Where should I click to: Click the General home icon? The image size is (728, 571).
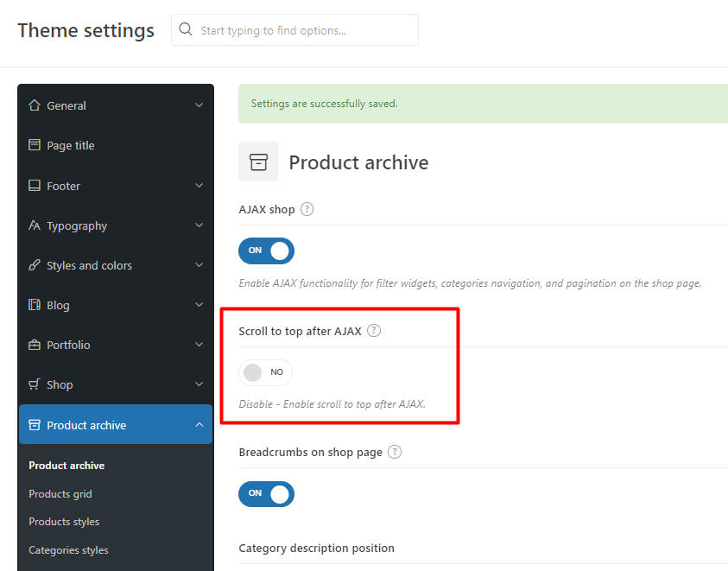click(x=35, y=105)
